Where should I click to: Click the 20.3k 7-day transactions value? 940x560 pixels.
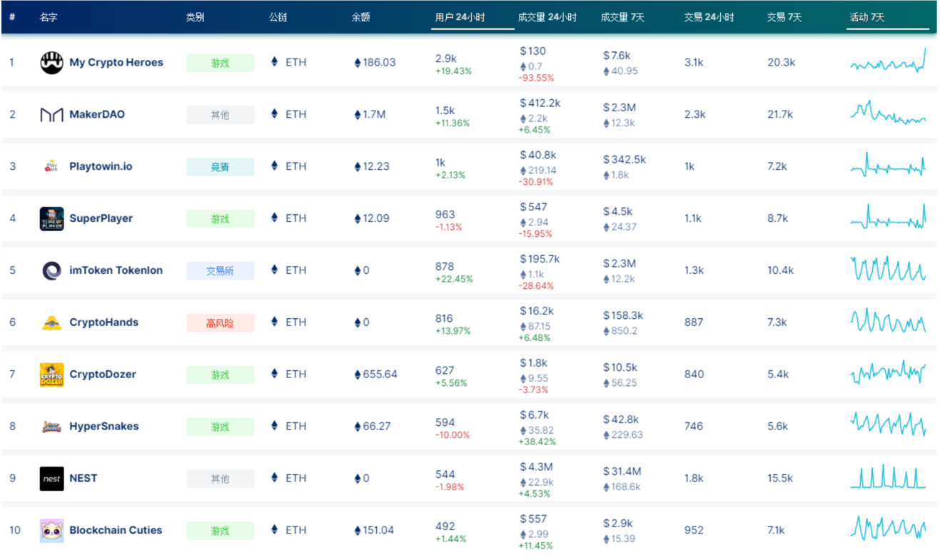(x=781, y=63)
